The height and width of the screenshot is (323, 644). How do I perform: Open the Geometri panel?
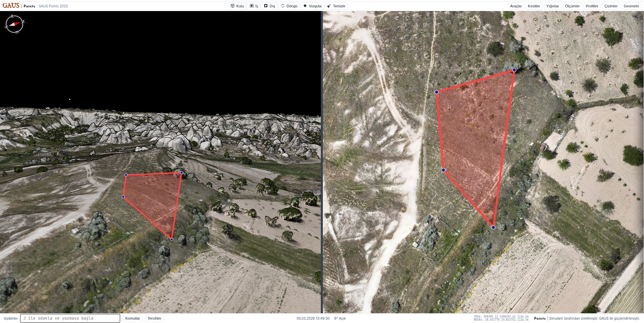[631, 6]
